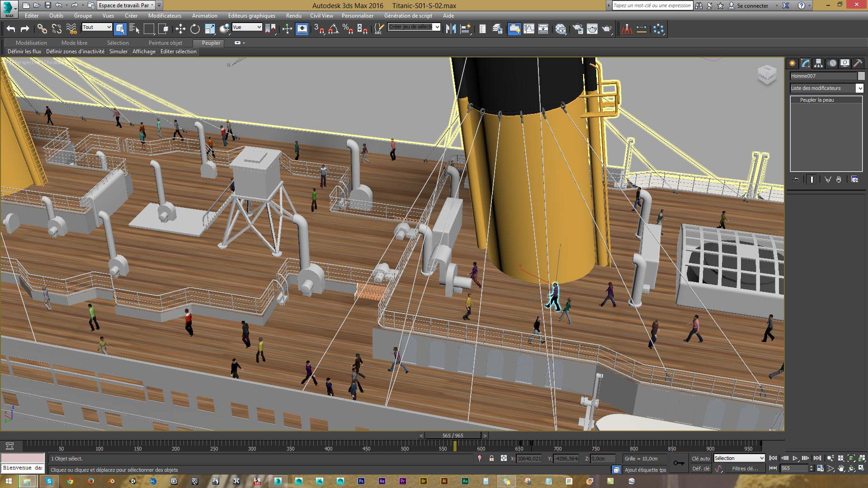Click the Render Production teapot

[607, 29]
